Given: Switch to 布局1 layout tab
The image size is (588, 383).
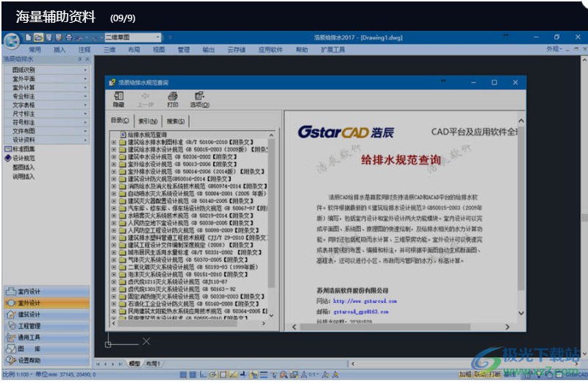Looking at the screenshot, I should pyautogui.click(x=153, y=363).
